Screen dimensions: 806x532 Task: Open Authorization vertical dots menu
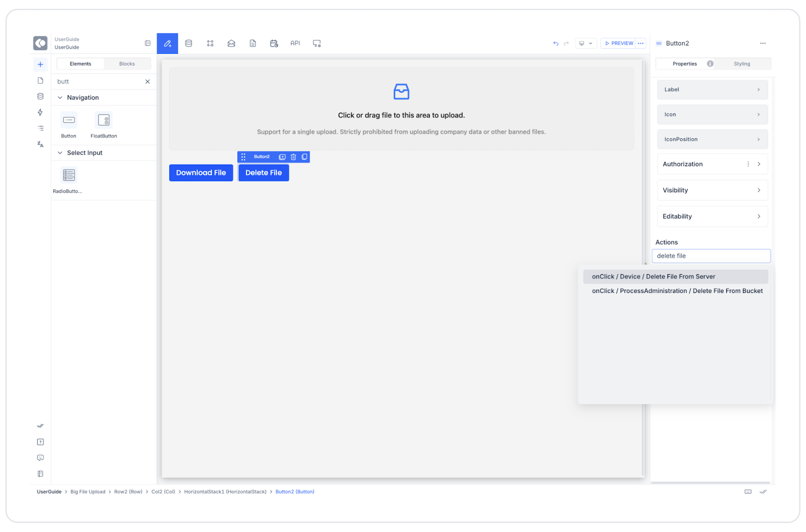[x=748, y=164]
